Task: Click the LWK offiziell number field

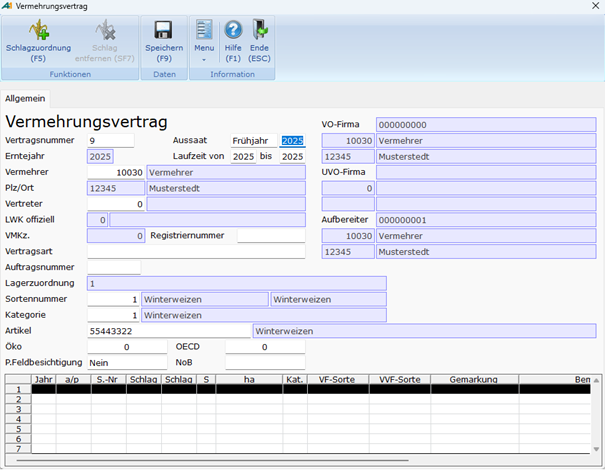Action: click(x=97, y=220)
